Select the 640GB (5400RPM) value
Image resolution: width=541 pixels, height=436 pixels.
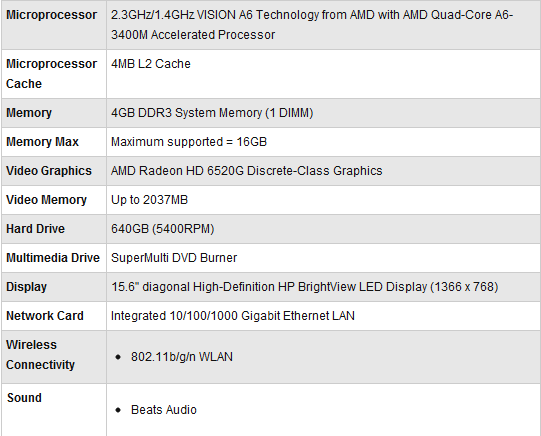click(163, 229)
